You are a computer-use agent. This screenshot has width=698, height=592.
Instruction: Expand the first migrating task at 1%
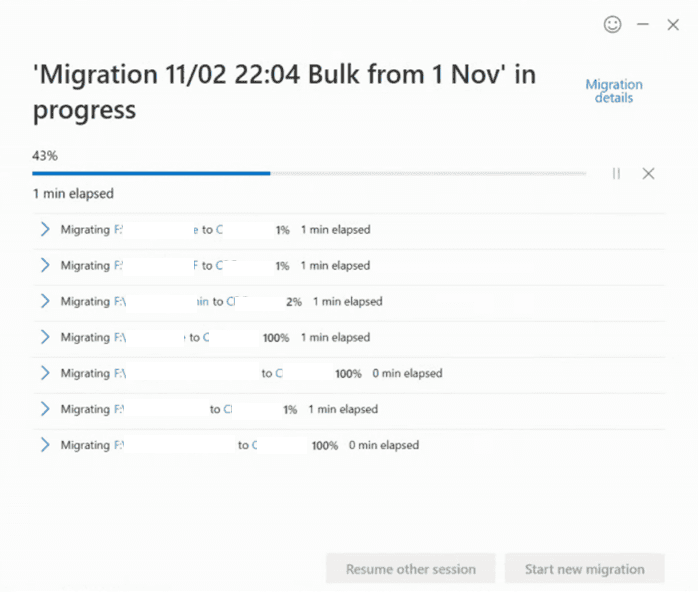tap(45, 229)
